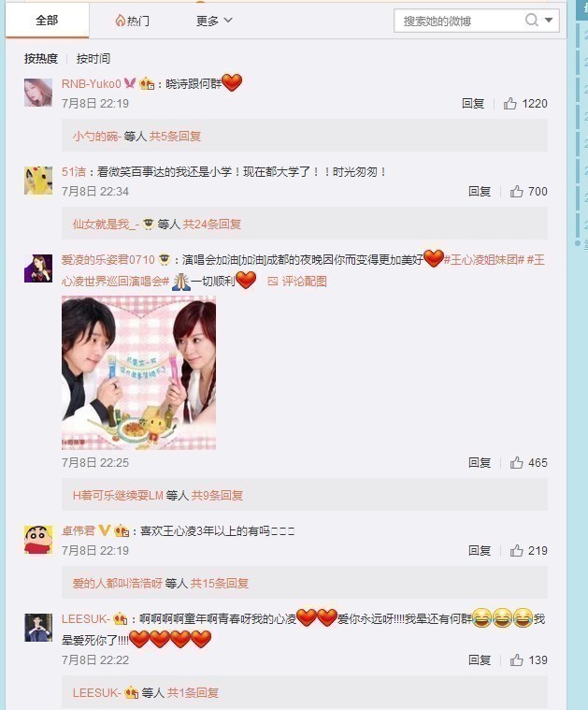588x710 pixels.
Task: Expand the 更多 dropdown menu
Action: [x=214, y=21]
